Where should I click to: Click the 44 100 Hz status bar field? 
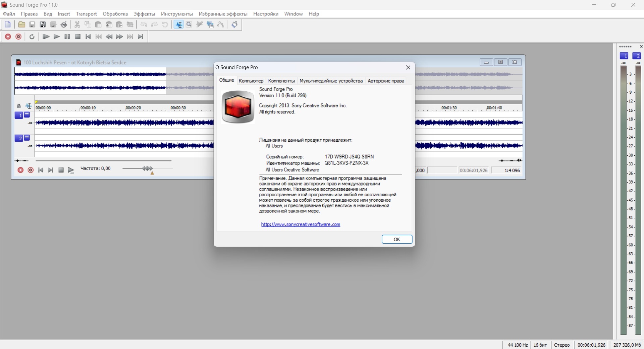[x=517, y=345]
